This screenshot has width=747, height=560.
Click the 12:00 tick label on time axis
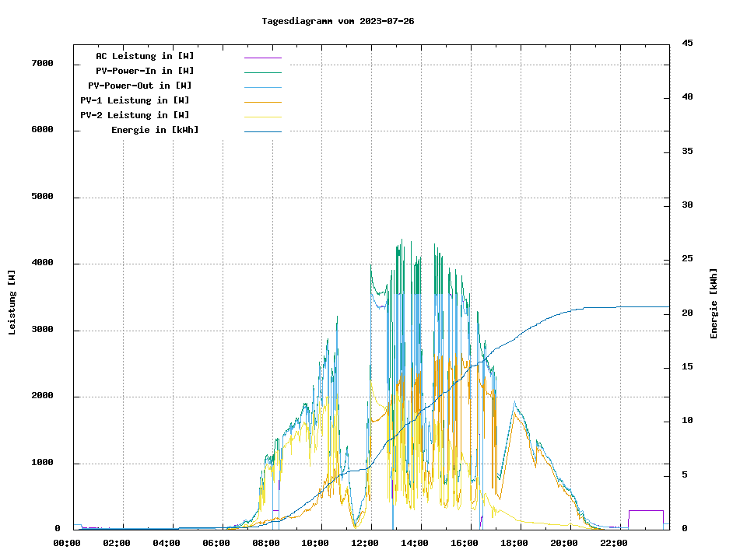tap(366, 543)
